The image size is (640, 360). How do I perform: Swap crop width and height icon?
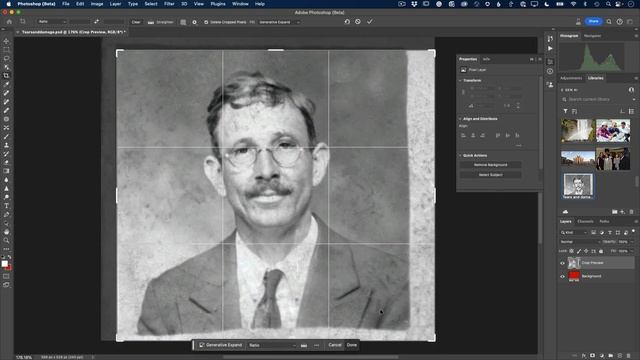click(x=96, y=22)
